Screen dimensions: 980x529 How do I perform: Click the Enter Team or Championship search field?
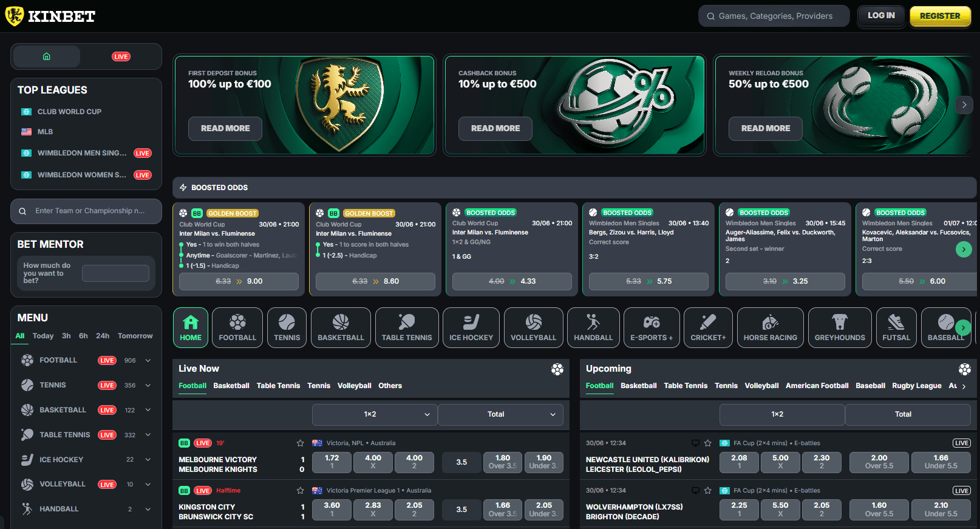tap(86, 211)
